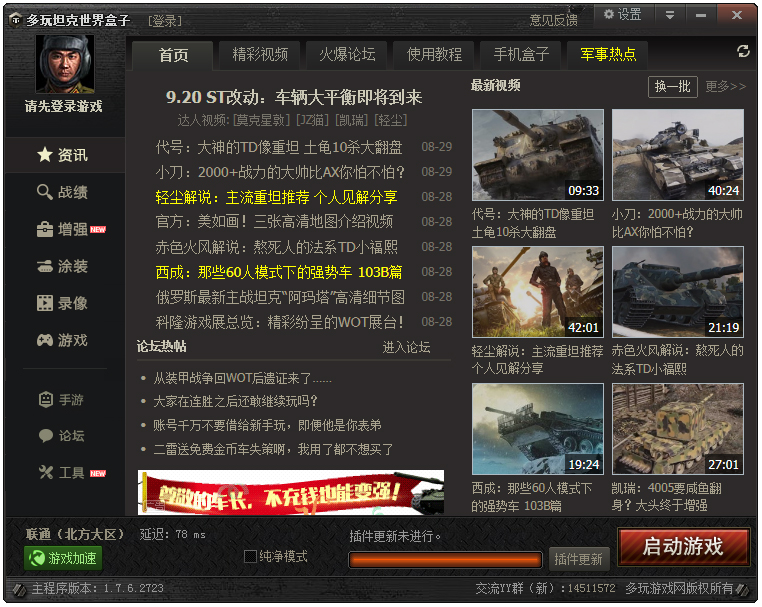
Task: Click the tank commander avatar picture
Action: [x=65, y=64]
